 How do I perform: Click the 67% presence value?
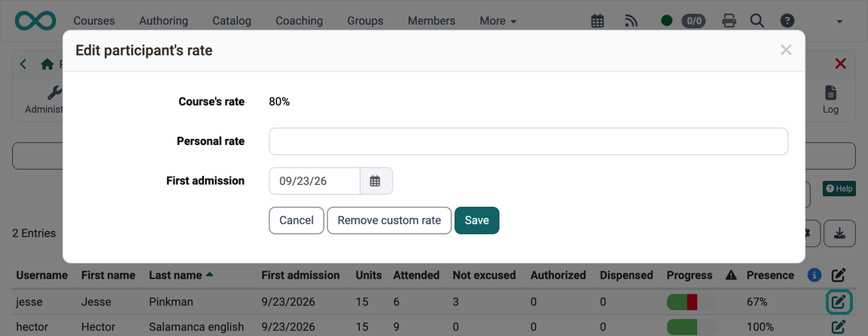coord(757,302)
